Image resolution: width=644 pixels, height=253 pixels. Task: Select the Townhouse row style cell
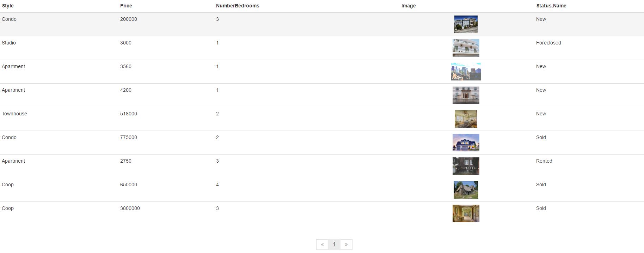coord(14,114)
